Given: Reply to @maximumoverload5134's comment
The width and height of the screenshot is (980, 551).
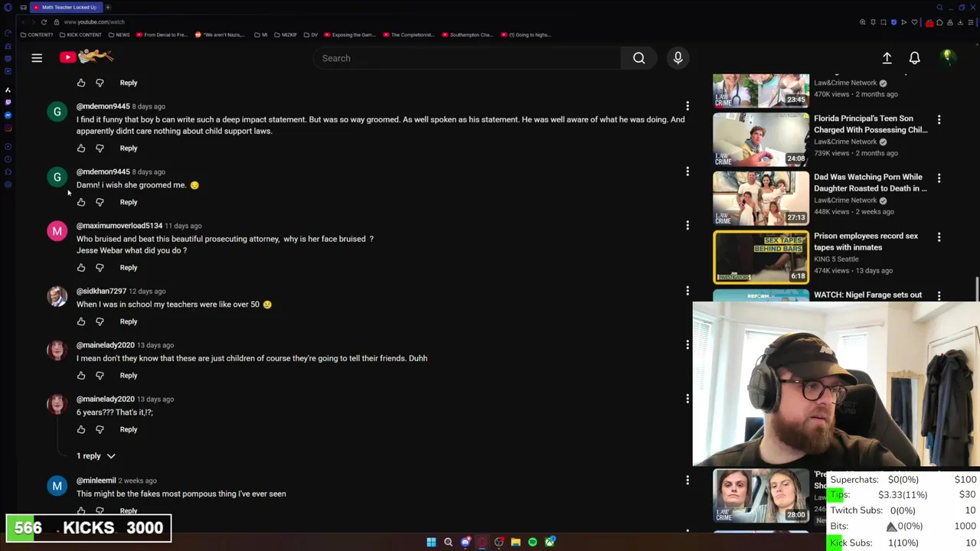Looking at the screenshot, I should tap(129, 268).
